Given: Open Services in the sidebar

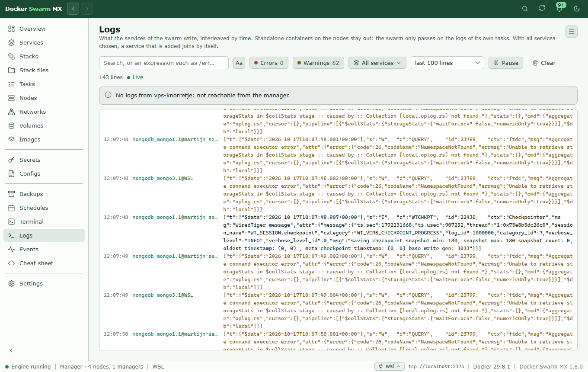Looking at the screenshot, I should (45, 42).
